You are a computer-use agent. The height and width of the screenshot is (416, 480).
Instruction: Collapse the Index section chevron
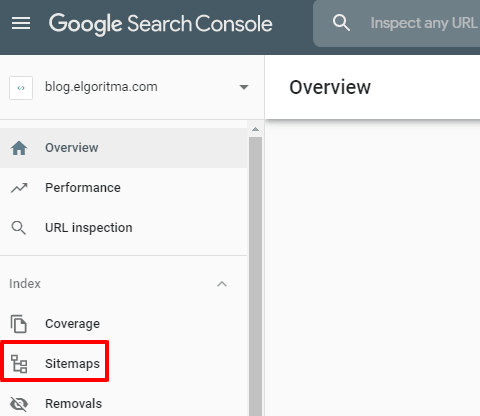(x=222, y=284)
